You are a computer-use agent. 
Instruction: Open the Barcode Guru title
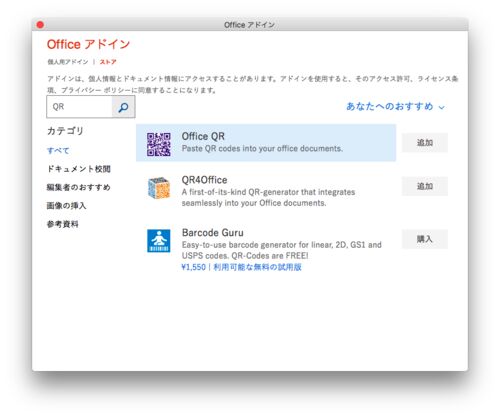point(213,233)
